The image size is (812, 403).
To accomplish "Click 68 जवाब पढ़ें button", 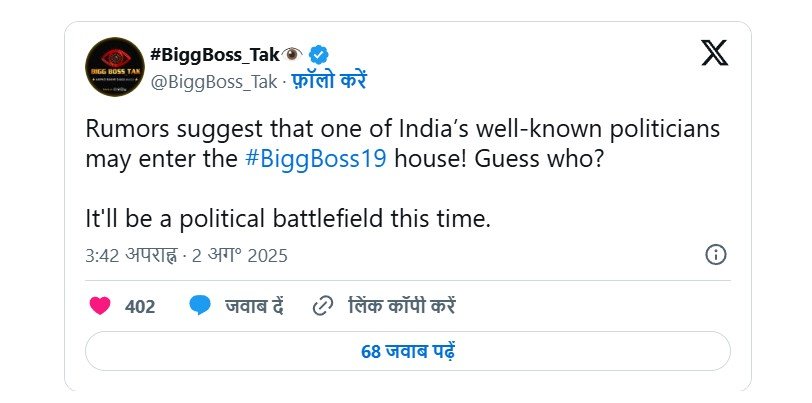I will click(x=408, y=351).
